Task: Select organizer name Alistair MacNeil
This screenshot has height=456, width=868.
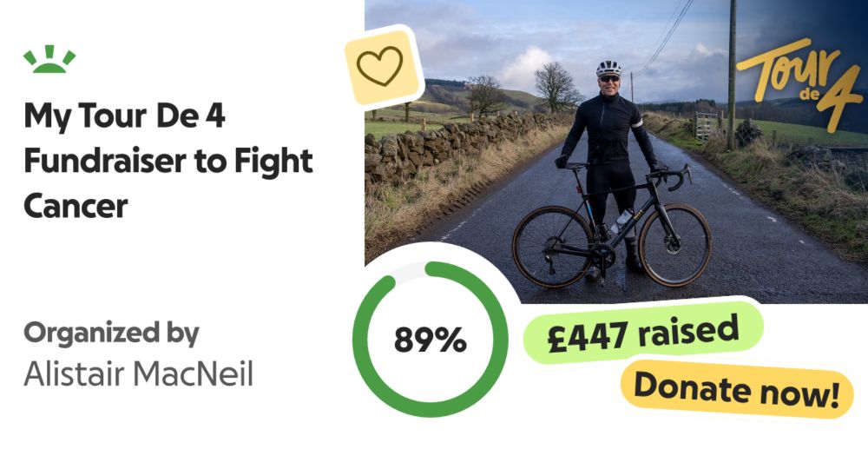Action: tap(138, 373)
